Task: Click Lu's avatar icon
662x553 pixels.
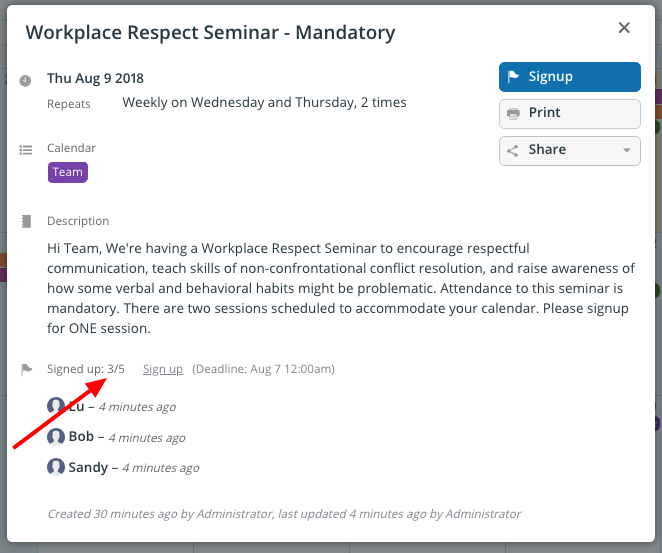Action: [x=56, y=406]
